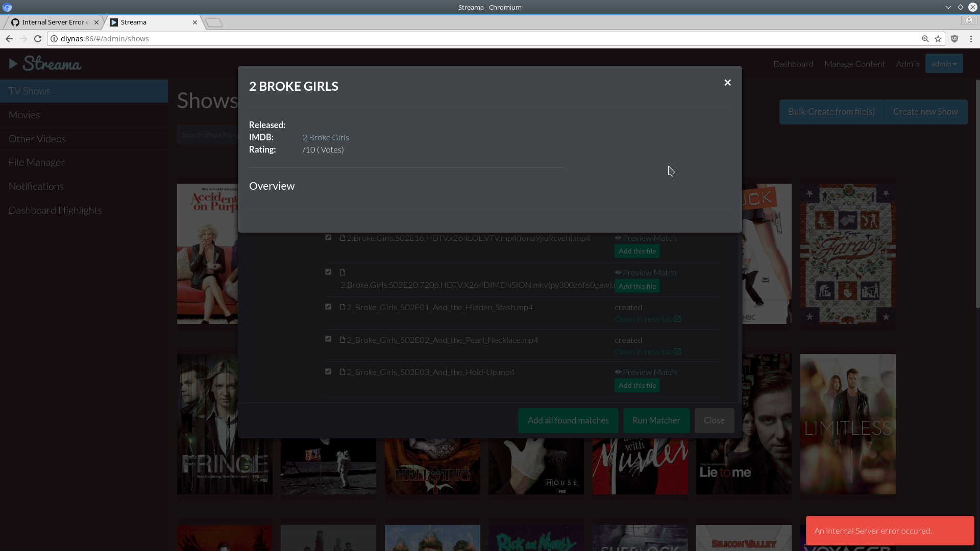
Task: Click the page reload icon
Action: (38, 38)
